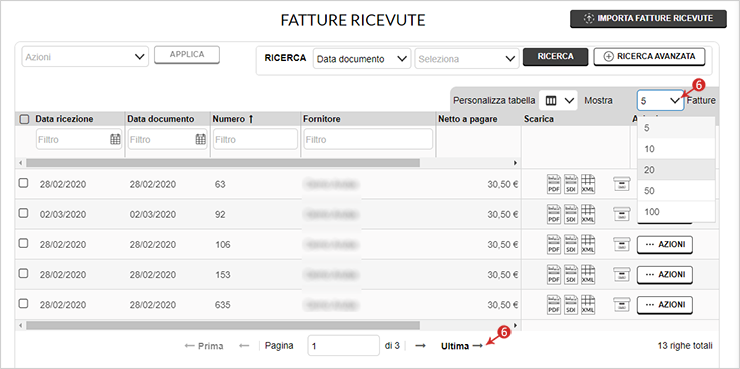740x369 pixels.
Task: Archive invoice number 635
Action: 622,305
